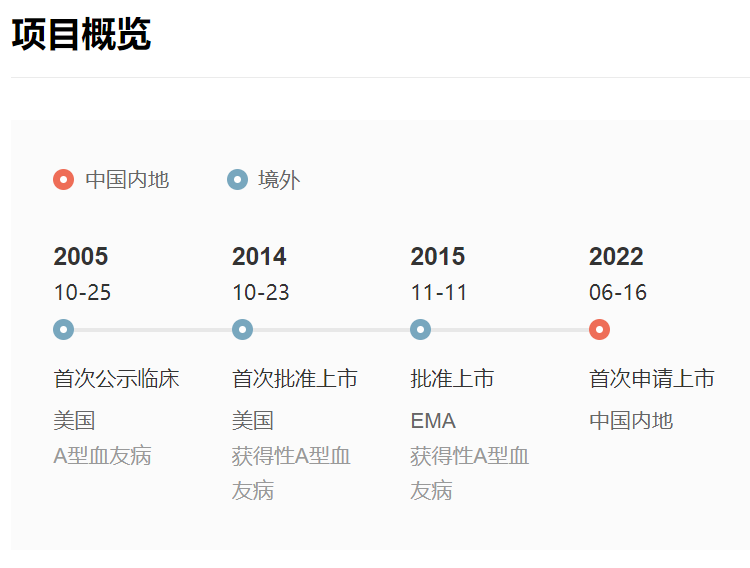750x568 pixels.
Task: Click the blue 境外 legend icon
Action: coord(238,180)
